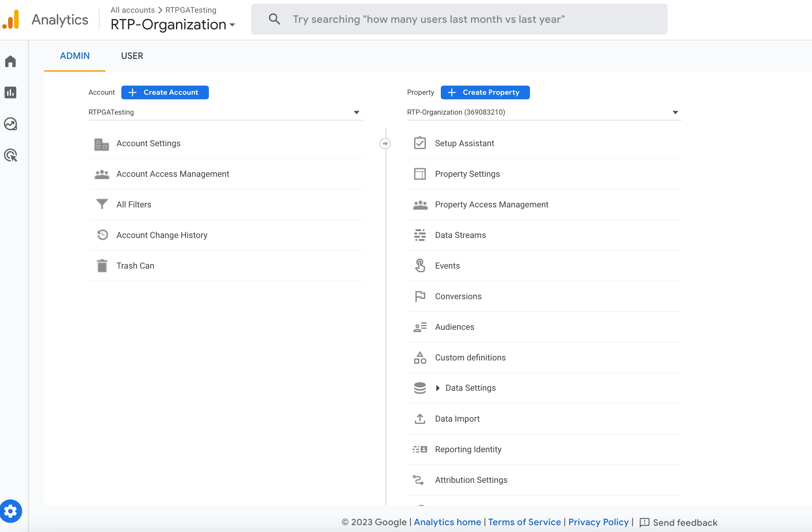The height and width of the screenshot is (532, 812).
Task: Click the Create Account button
Action: [x=165, y=92]
